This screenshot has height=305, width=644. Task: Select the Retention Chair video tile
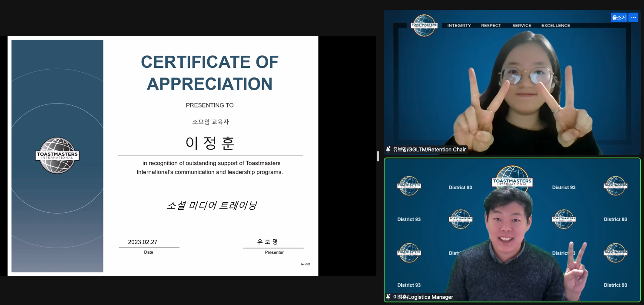point(512,83)
